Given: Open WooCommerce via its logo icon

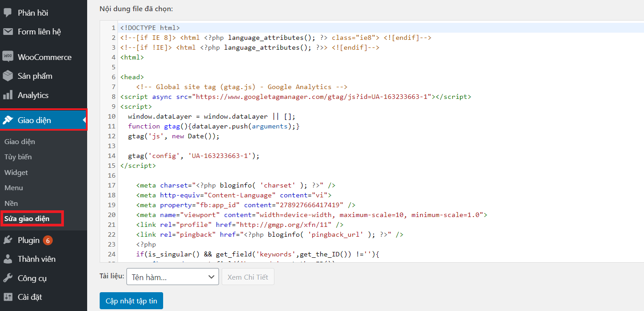Looking at the screenshot, I should tap(8, 57).
